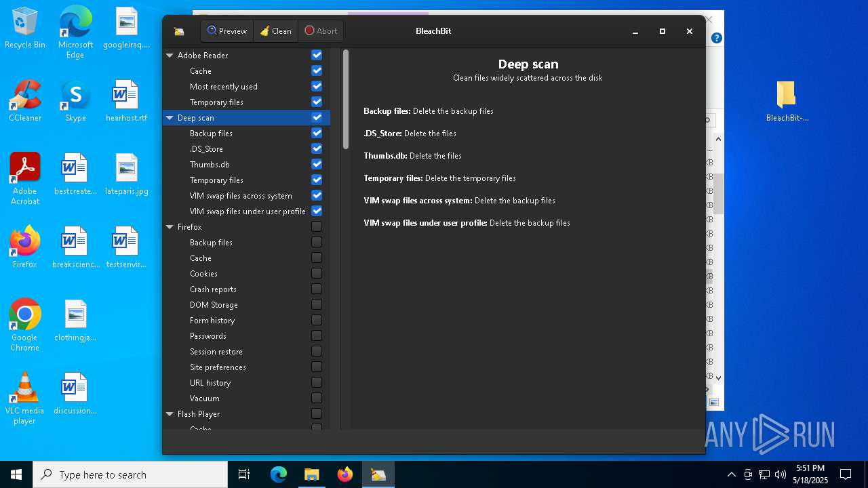Open the notification center icon
This screenshot has height=488, width=868.
846,474
